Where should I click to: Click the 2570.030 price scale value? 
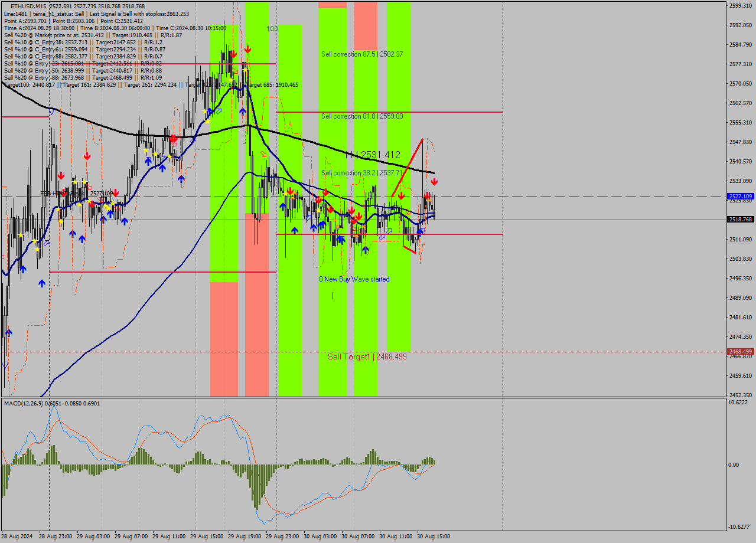coord(741,83)
